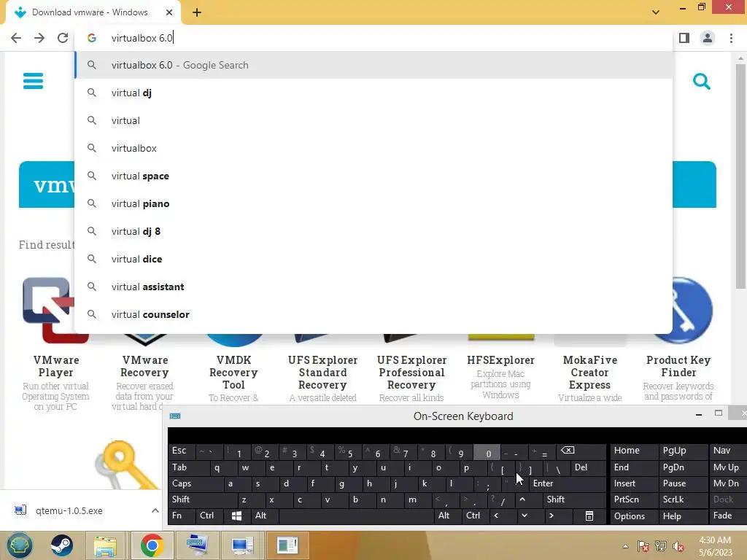Open the VMware Player result
The image size is (747, 560).
point(55,366)
